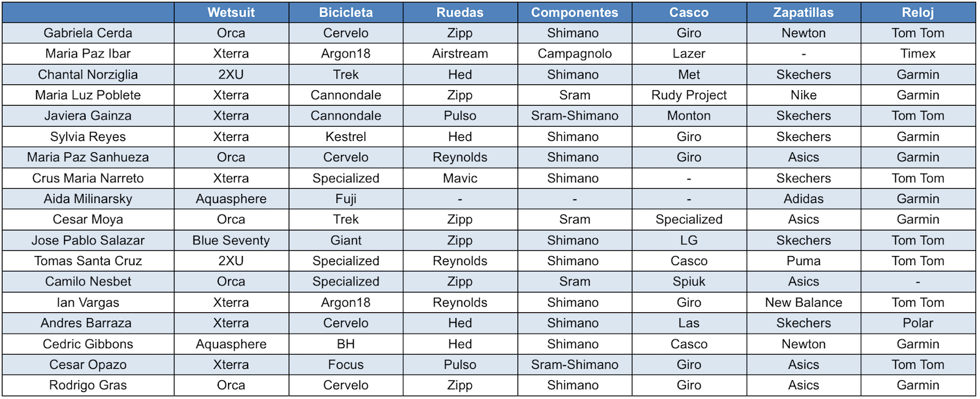Click the Blue Seventy wetsuit cell
980x399 pixels.
pos(231,240)
